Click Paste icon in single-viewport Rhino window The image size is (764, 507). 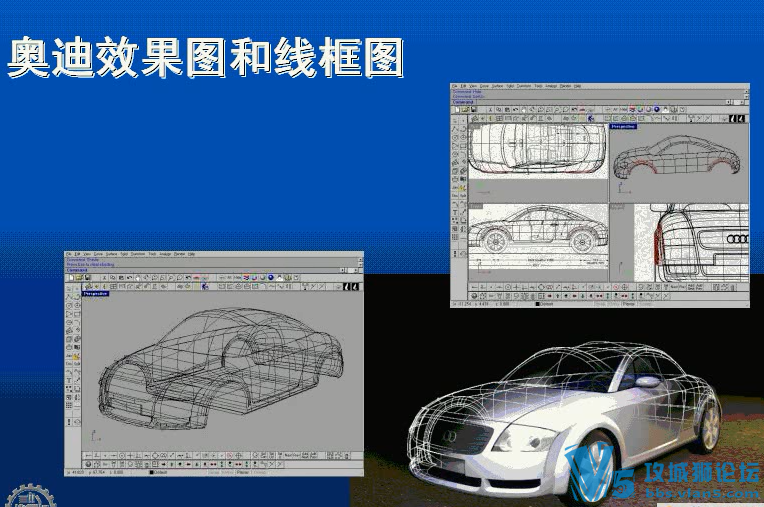[121, 277]
